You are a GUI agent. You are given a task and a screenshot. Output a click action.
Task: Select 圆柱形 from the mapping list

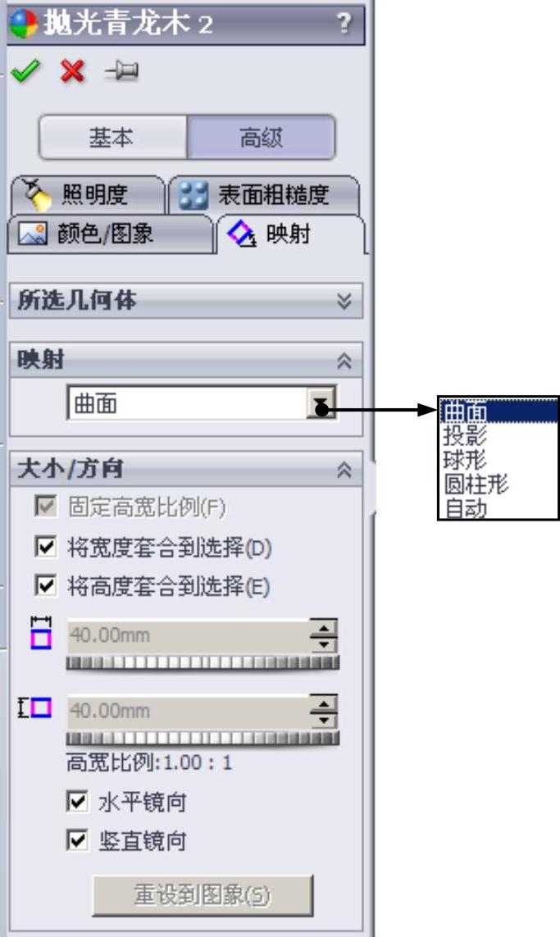(476, 484)
